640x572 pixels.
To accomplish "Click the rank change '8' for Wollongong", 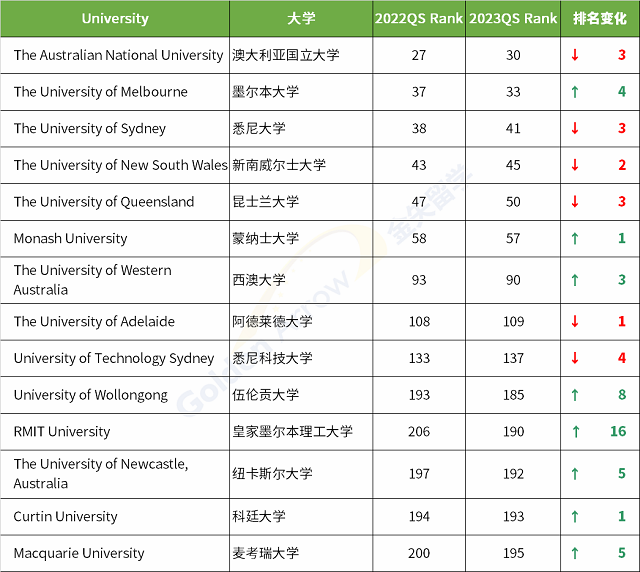I will [622, 395].
